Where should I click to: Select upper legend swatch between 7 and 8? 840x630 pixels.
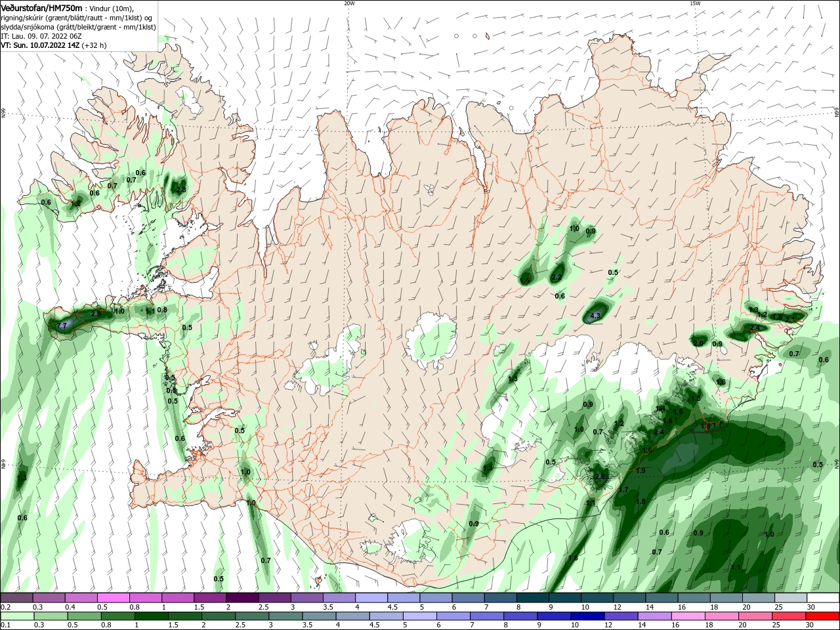click(x=501, y=598)
